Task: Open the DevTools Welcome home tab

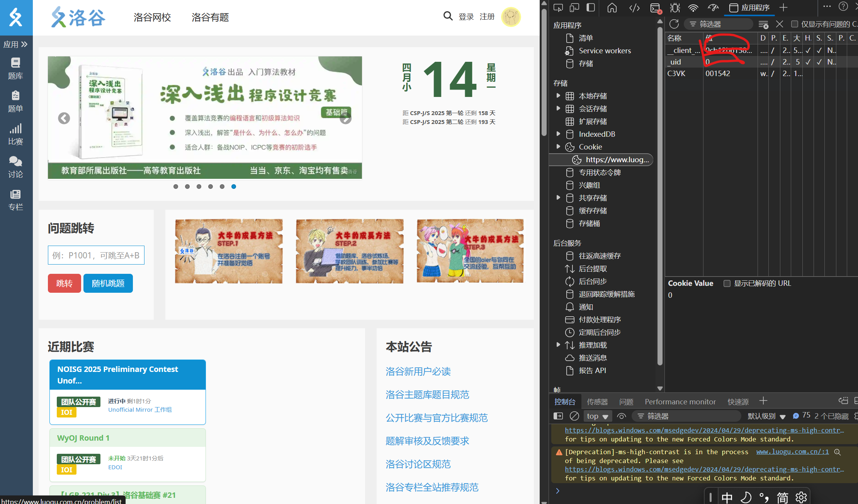Action: (612, 8)
